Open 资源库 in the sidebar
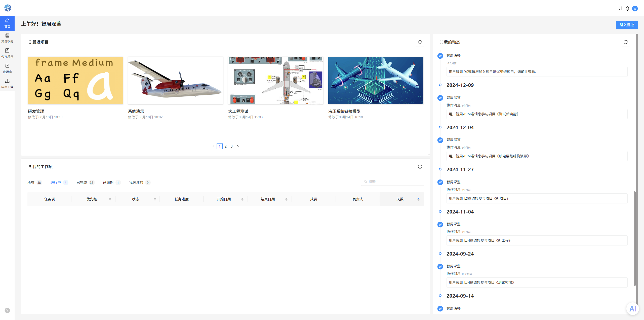This screenshot has height=320, width=644. tap(7, 68)
